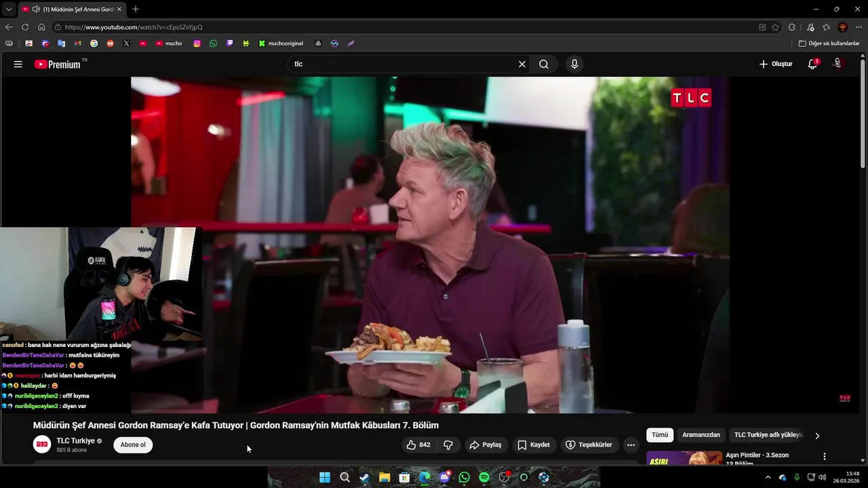
Task: Subscribe with Abone ol button
Action: point(133,445)
